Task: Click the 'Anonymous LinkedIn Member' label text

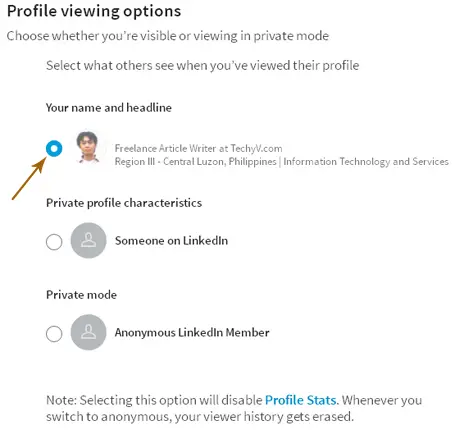Action: tap(192, 332)
